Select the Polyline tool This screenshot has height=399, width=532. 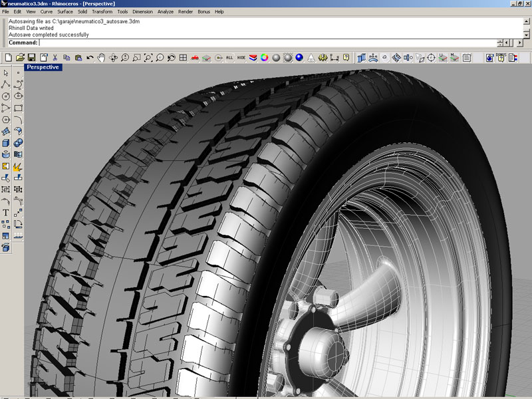pos(6,84)
